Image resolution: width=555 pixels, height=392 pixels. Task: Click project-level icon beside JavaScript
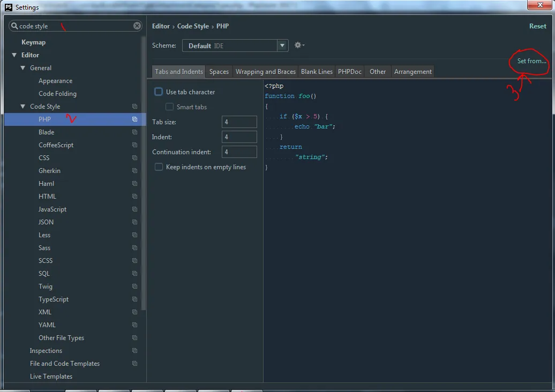click(134, 209)
